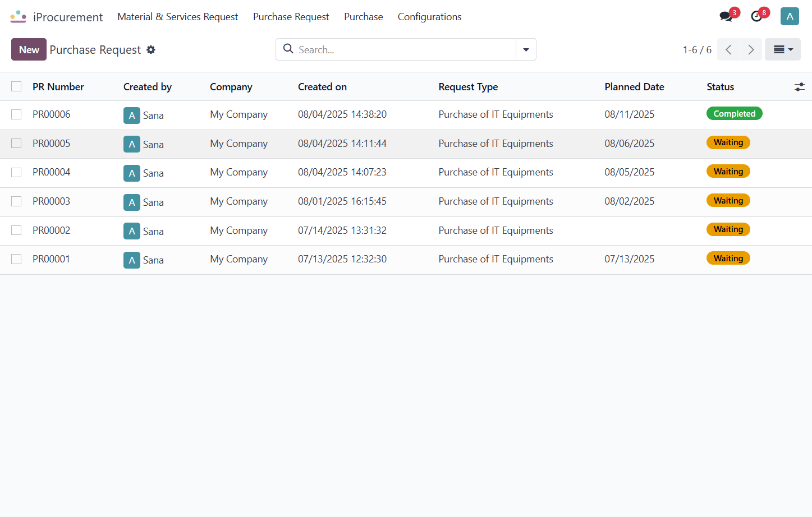Screen dimensions: 812x517
Task: Click Sana's avatar in PR00002 row
Action: [132, 231]
